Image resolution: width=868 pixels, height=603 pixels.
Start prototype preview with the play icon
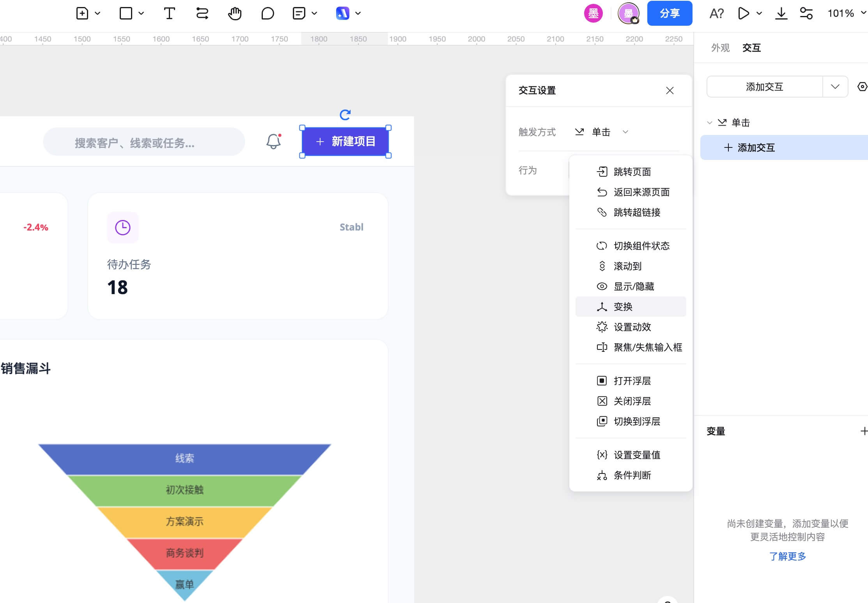click(x=743, y=13)
